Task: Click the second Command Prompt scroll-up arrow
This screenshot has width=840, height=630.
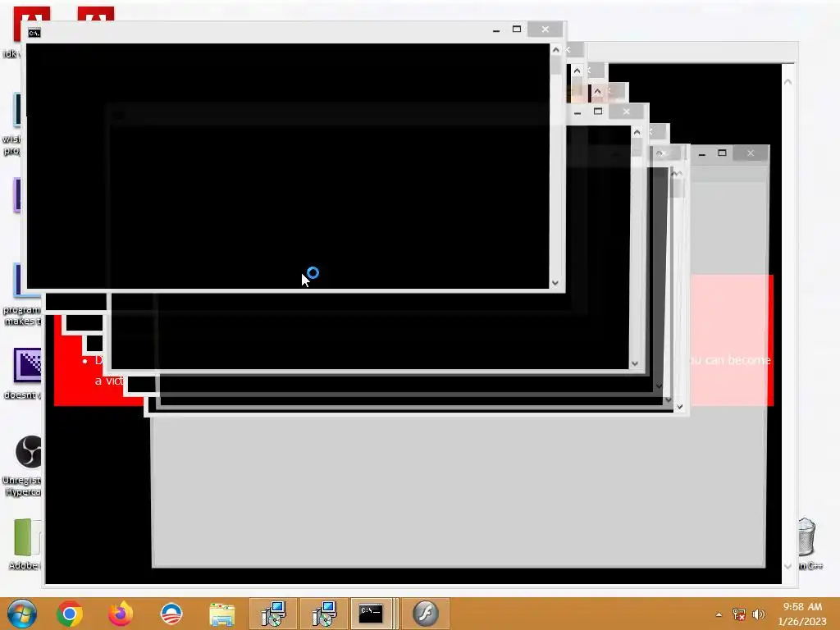Action: pyautogui.click(x=637, y=132)
